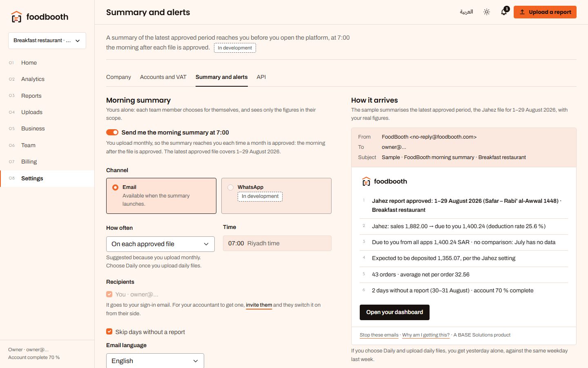Select the Email channel radio button
The image size is (588, 368).
pyautogui.click(x=116, y=187)
